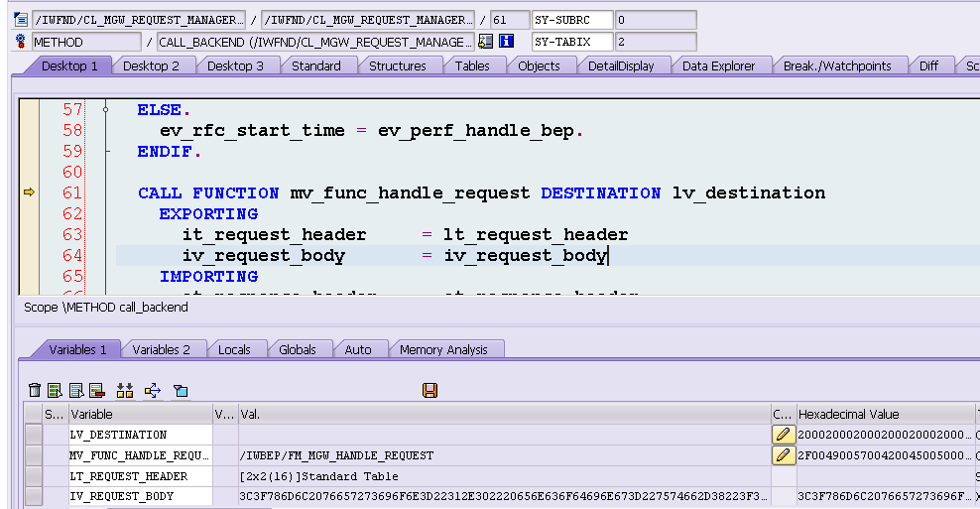Select the Auto tab
This screenshot has width=980, height=509.
(x=358, y=349)
